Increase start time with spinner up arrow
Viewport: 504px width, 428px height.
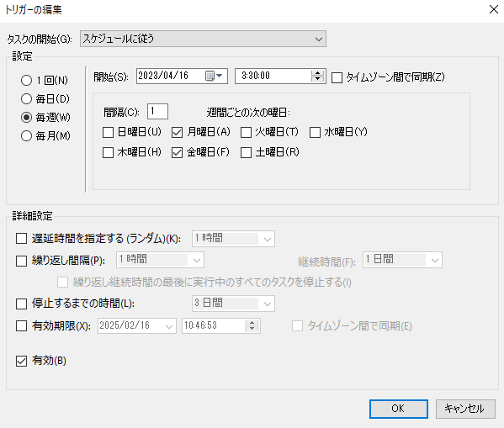click(317, 73)
